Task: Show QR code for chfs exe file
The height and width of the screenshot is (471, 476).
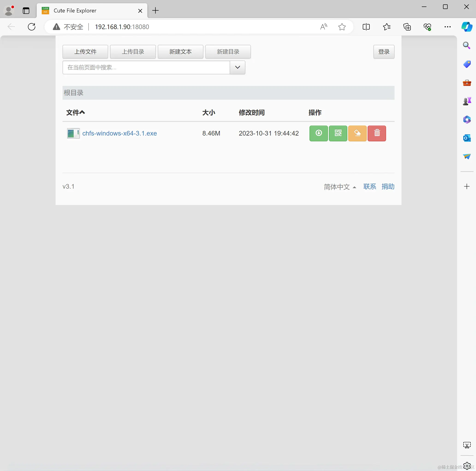Action: [338, 133]
